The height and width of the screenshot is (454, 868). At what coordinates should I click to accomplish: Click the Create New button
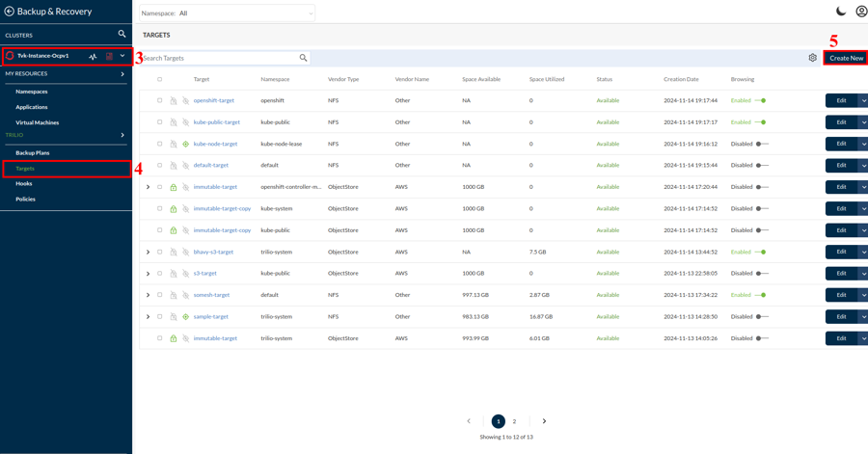tap(845, 58)
